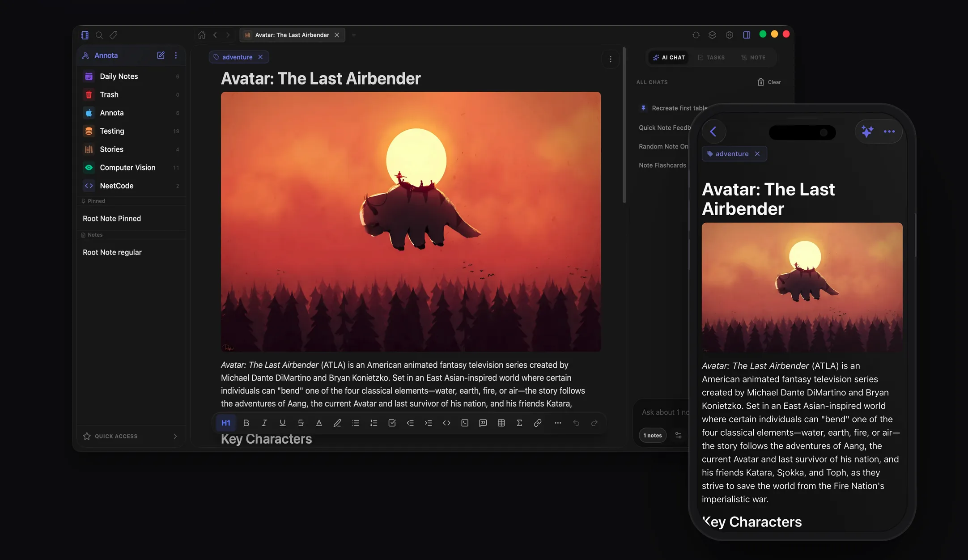Open phone three-dot more menu

tap(889, 132)
